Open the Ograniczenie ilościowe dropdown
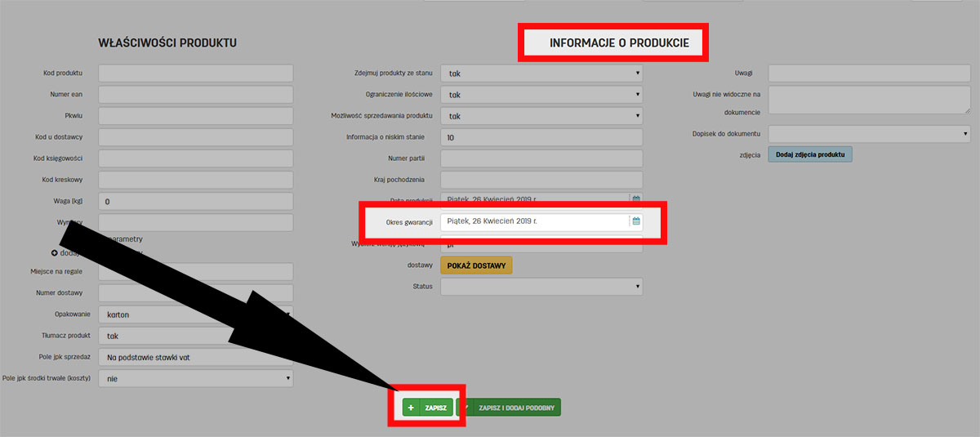This screenshot has height=437, width=980. point(541,95)
